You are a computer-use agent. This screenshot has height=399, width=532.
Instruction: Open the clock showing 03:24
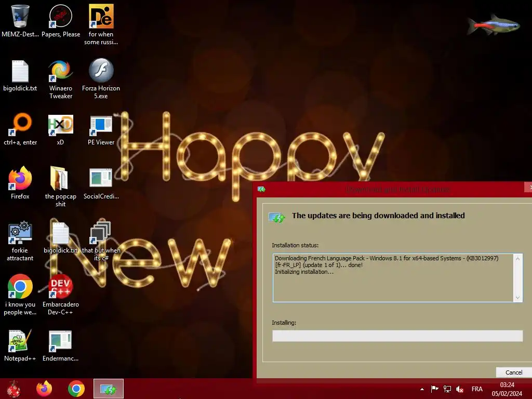click(507, 389)
